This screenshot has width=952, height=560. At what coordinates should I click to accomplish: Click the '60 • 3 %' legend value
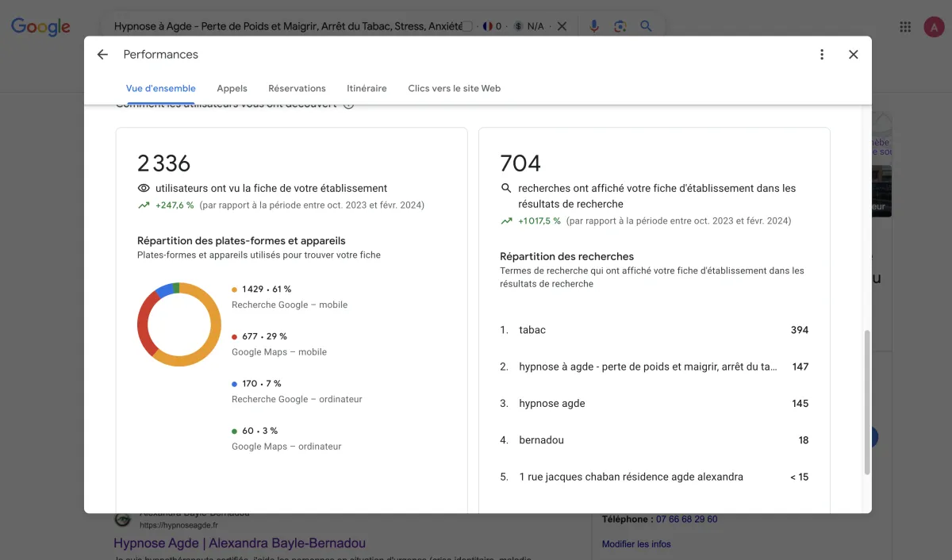(260, 431)
